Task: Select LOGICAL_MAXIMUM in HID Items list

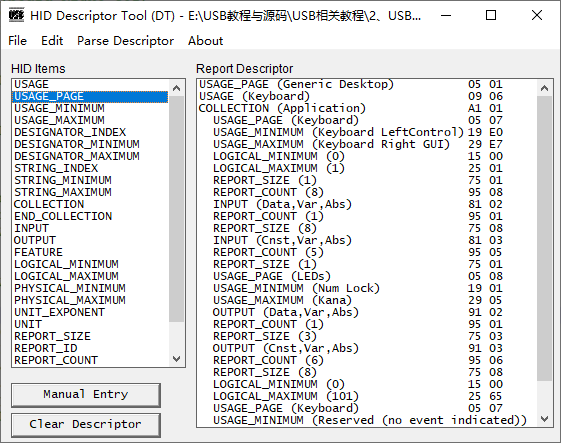Action: (x=90, y=276)
